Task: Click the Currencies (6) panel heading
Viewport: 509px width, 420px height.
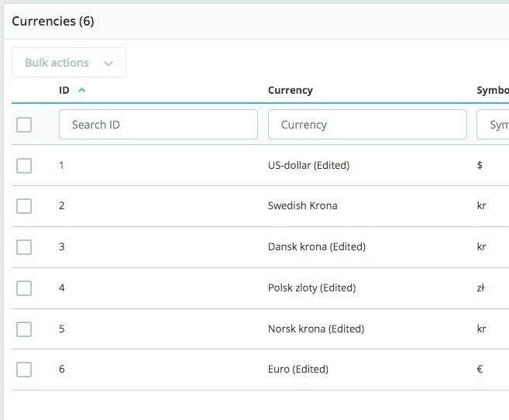Action: click(x=53, y=22)
